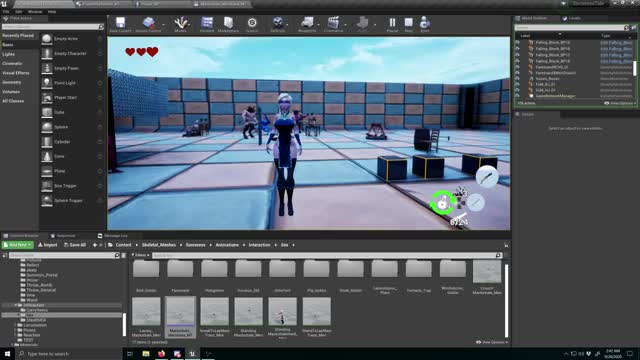Click the World Outliner vertical scrollbar
Viewport: 640px width, 360px height.
[634, 68]
